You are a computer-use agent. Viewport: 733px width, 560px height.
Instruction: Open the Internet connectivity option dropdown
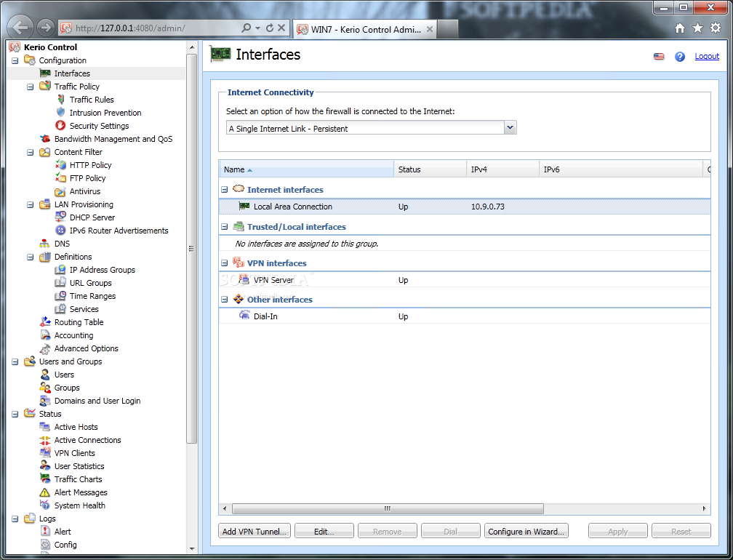(510, 127)
